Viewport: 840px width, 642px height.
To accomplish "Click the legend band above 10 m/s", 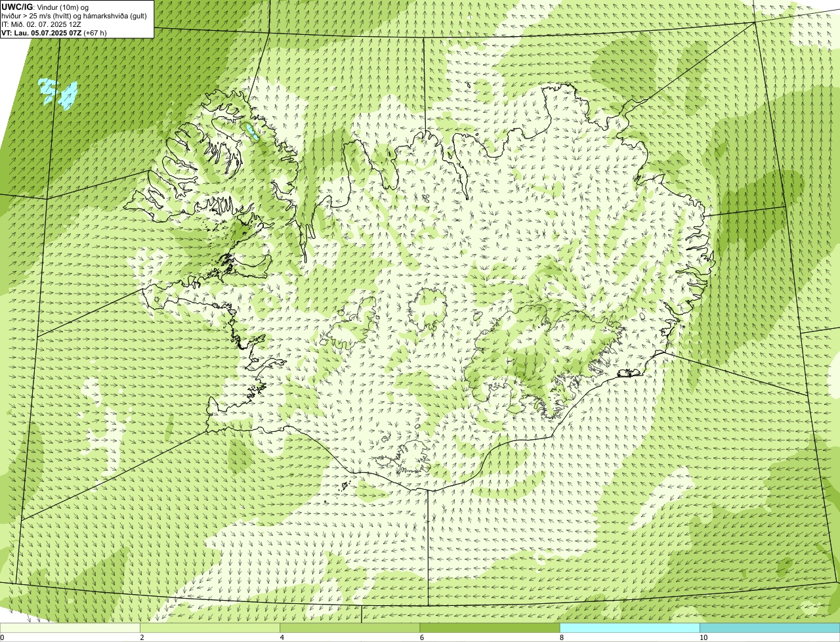I will point(770,628).
